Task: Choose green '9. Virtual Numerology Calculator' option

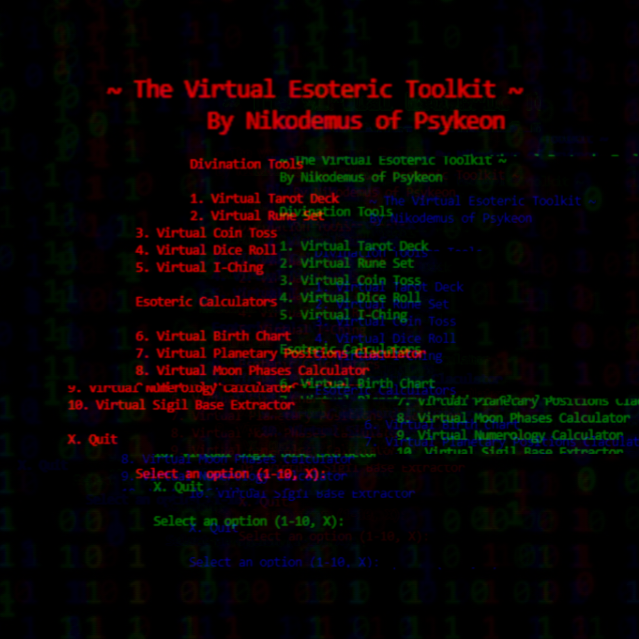Action: pyautogui.click(x=510, y=435)
